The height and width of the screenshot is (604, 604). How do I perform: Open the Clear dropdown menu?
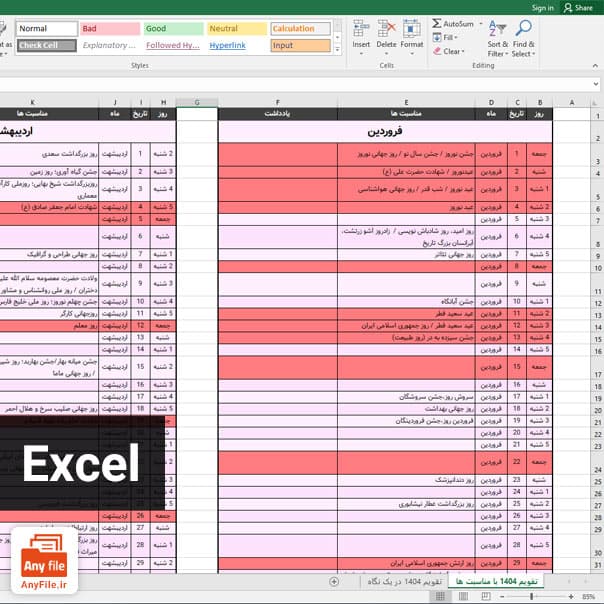point(463,52)
